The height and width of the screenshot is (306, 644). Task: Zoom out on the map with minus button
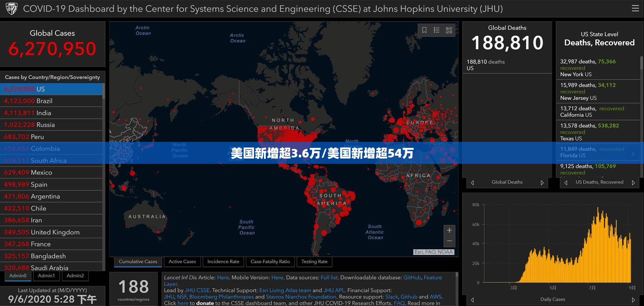[449, 241]
